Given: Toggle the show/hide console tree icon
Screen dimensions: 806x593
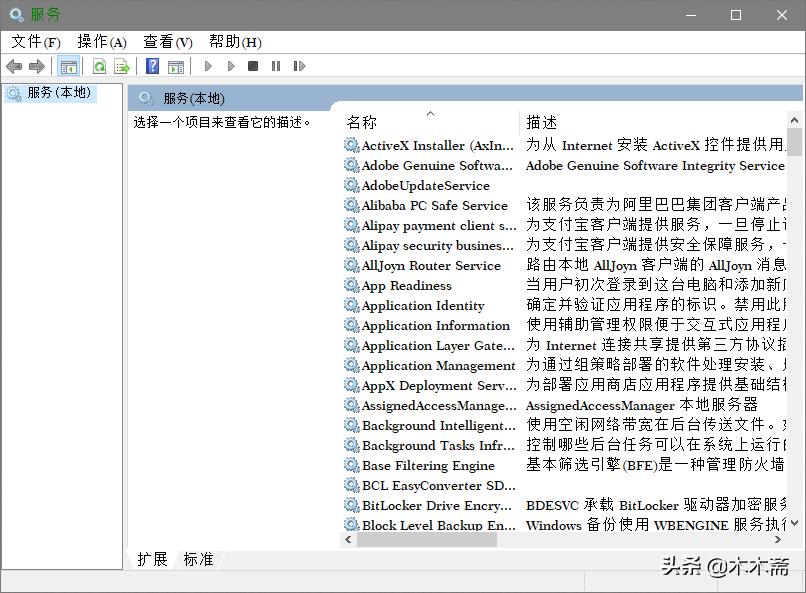Looking at the screenshot, I should [x=68, y=66].
